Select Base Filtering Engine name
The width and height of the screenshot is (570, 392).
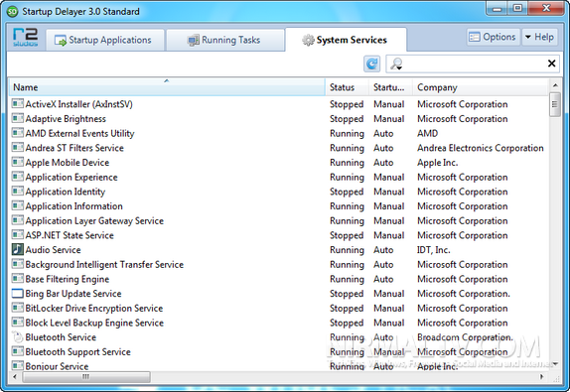pyautogui.click(x=68, y=279)
